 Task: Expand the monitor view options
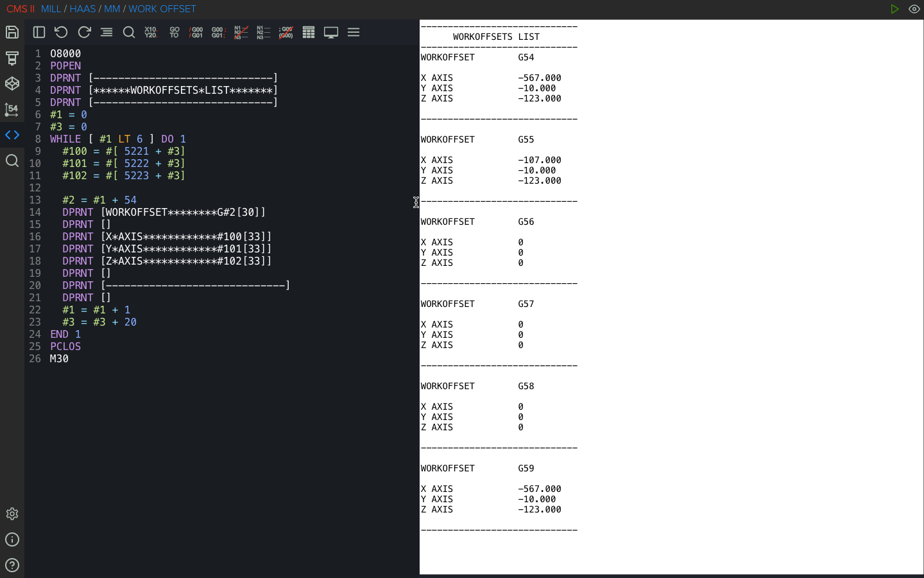pos(331,32)
